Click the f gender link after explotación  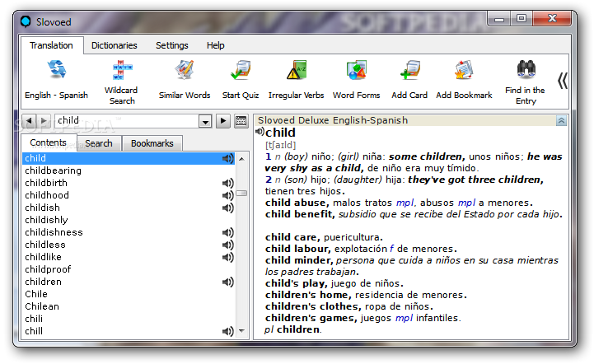click(x=391, y=249)
